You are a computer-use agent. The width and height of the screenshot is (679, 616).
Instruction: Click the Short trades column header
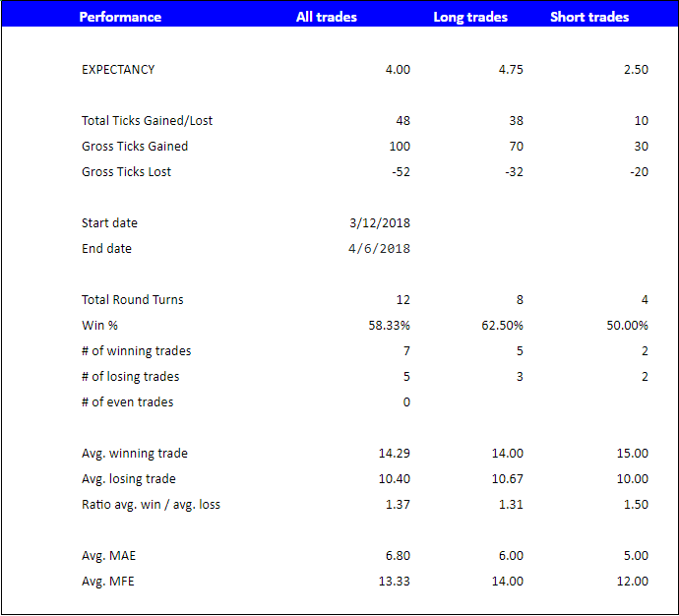tap(589, 17)
